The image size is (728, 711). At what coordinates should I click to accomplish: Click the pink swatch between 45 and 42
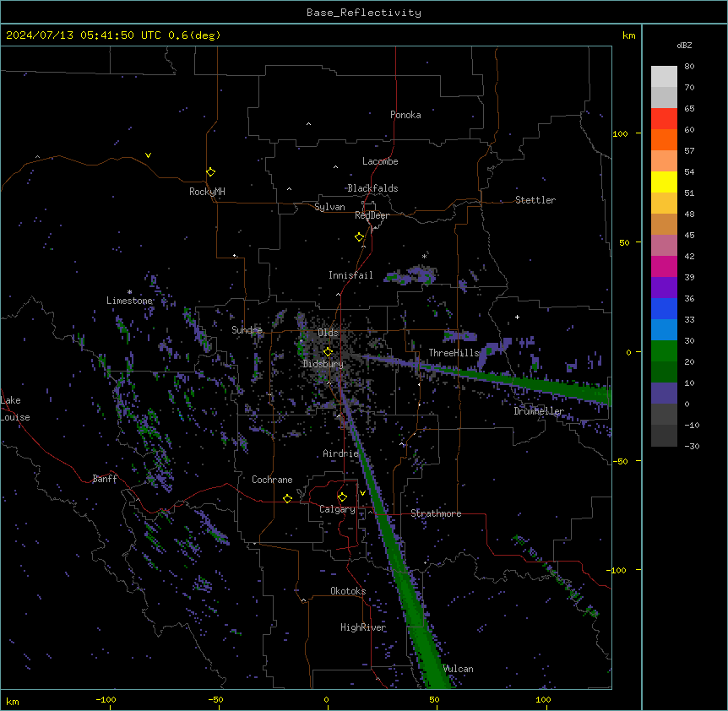point(664,245)
